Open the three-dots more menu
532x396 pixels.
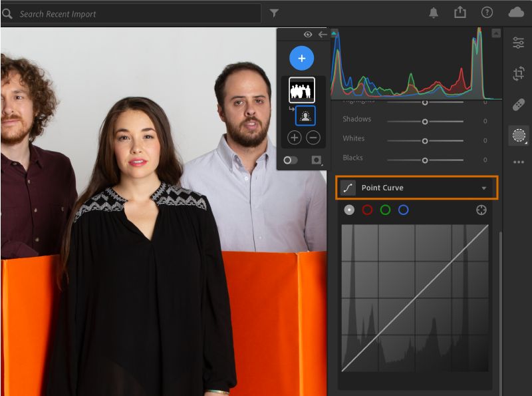519,162
